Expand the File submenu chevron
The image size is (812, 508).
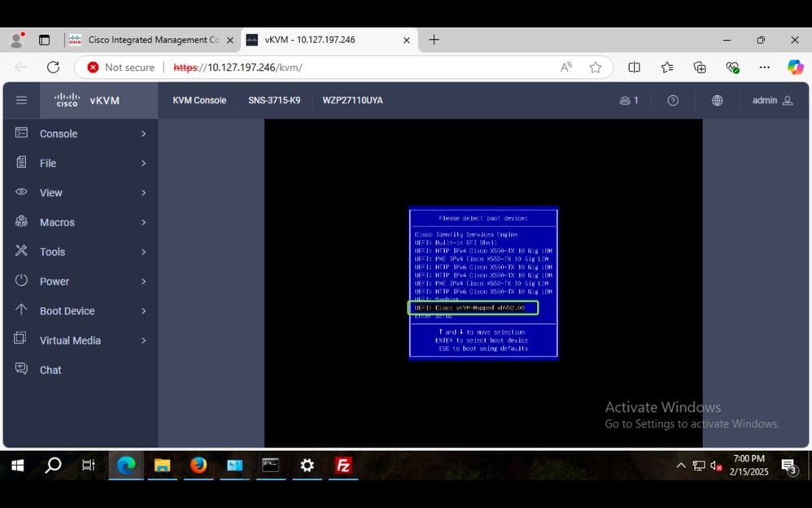[145, 163]
